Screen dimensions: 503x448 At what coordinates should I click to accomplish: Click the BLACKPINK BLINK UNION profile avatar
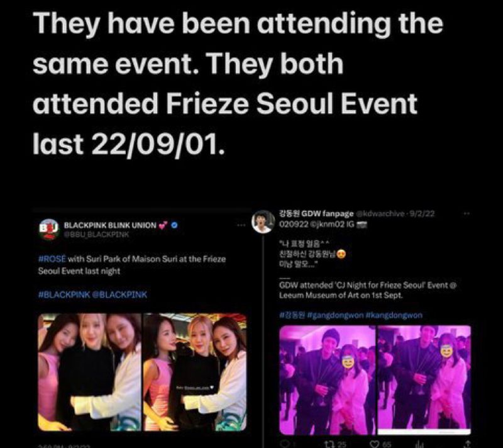[x=49, y=229]
